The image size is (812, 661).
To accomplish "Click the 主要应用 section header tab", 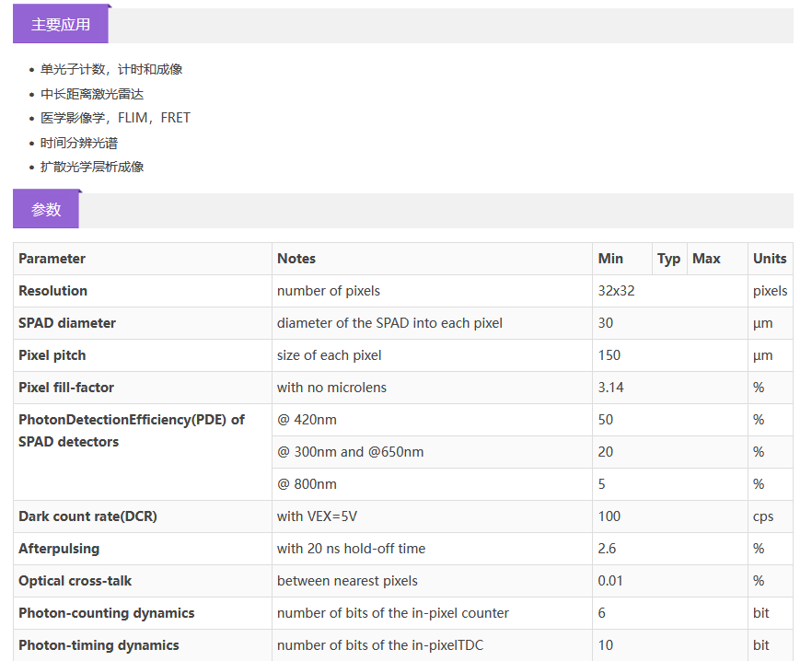I will 61,25.
